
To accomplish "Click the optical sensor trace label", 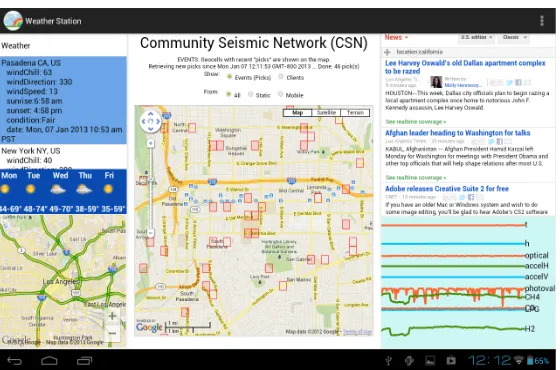I will tap(536, 256).
